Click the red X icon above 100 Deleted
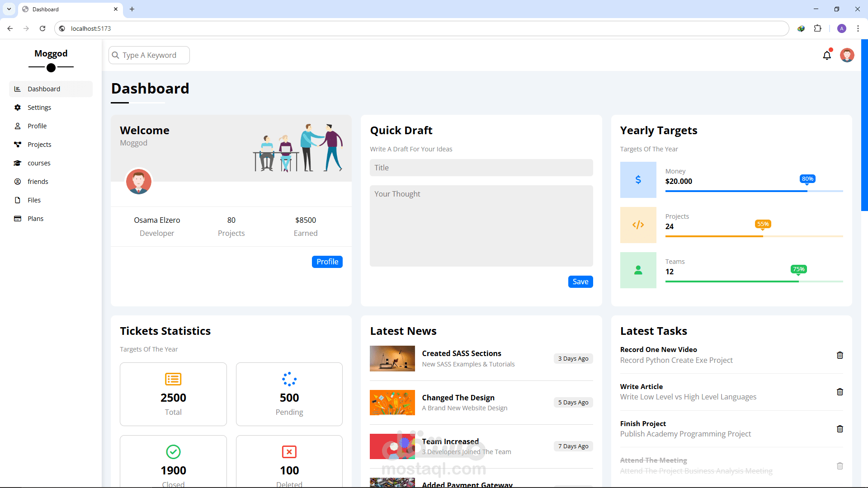Viewport: 868px width, 488px height. coord(289,452)
